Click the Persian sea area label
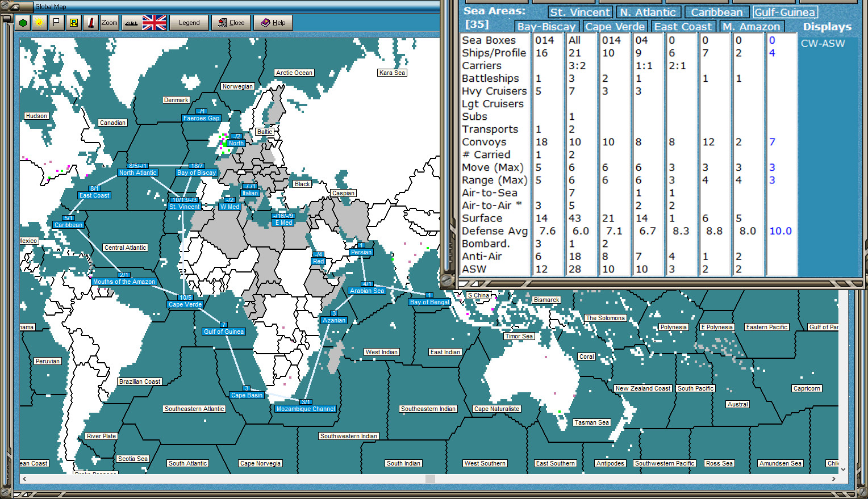Image resolution: width=868 pixels, height=499 pixels. click(x=361, y=252)
